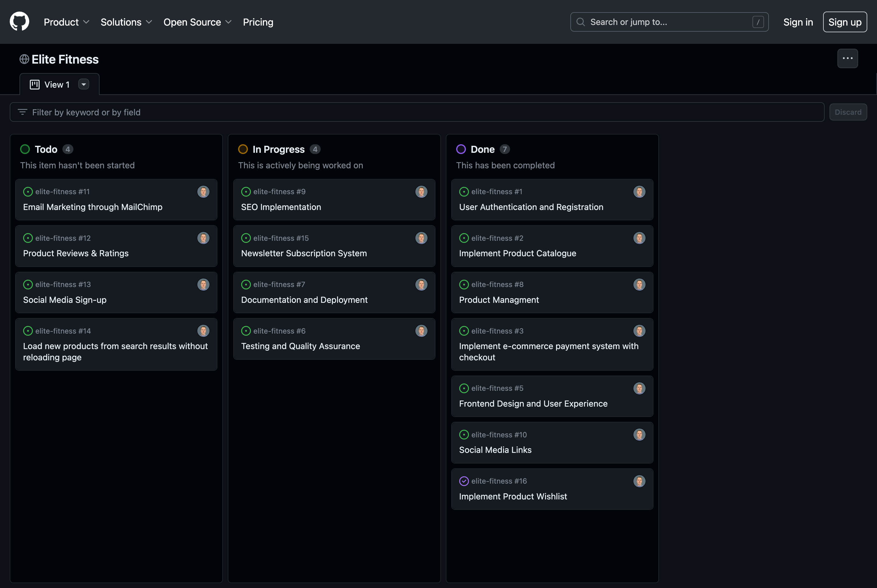Click the open-issue icon on elite-fitness #1

pos(464,192)
